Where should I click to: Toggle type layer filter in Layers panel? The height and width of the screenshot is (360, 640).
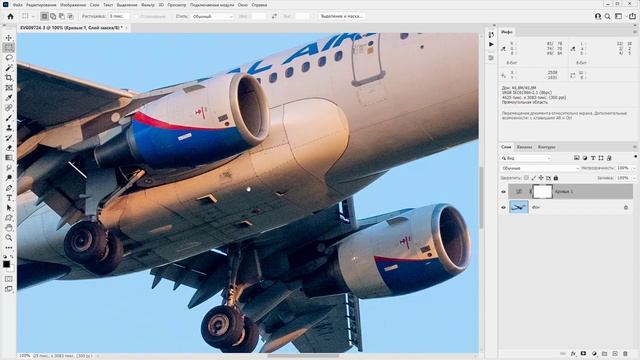coord(593,158)
